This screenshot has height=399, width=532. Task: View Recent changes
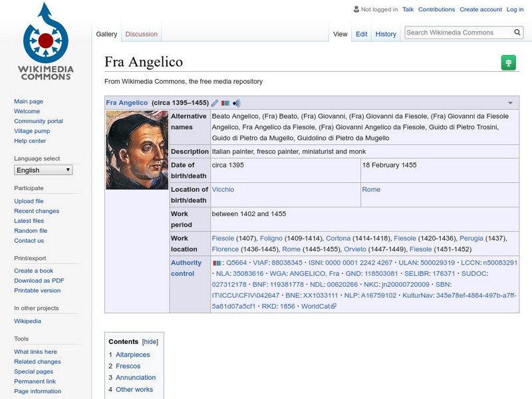click(37, 211)
